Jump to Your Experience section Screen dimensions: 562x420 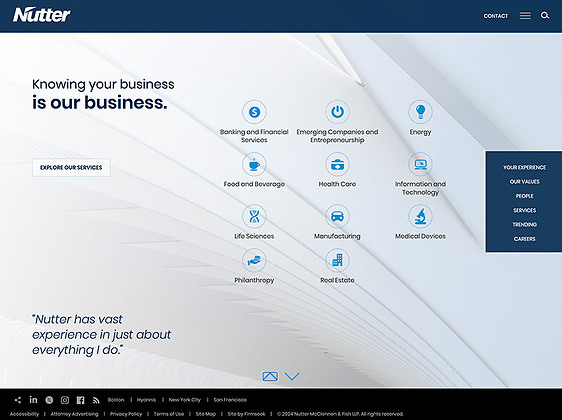[524, 167]
